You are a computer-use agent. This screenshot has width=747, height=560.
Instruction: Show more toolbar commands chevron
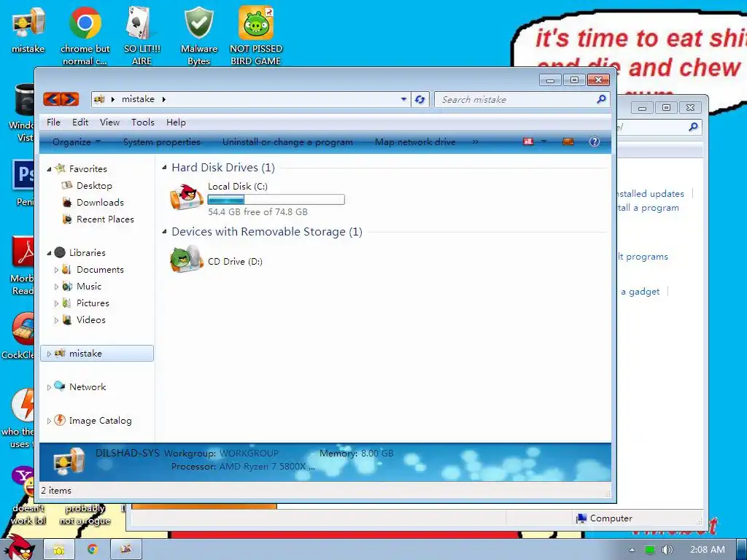click(475, 141)
